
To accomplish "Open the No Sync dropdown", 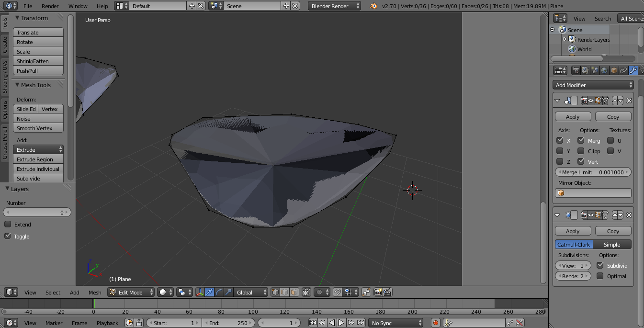I will [x=396, y=323].
